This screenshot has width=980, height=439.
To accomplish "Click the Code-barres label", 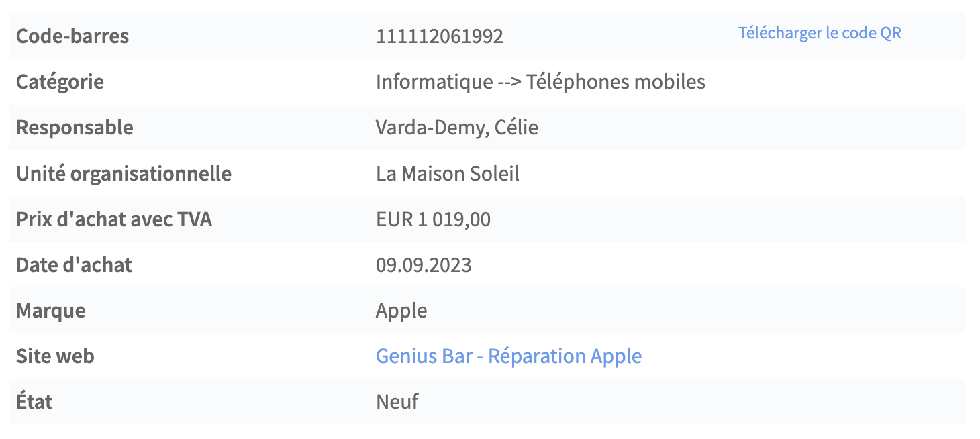I will tap(72, 36).
